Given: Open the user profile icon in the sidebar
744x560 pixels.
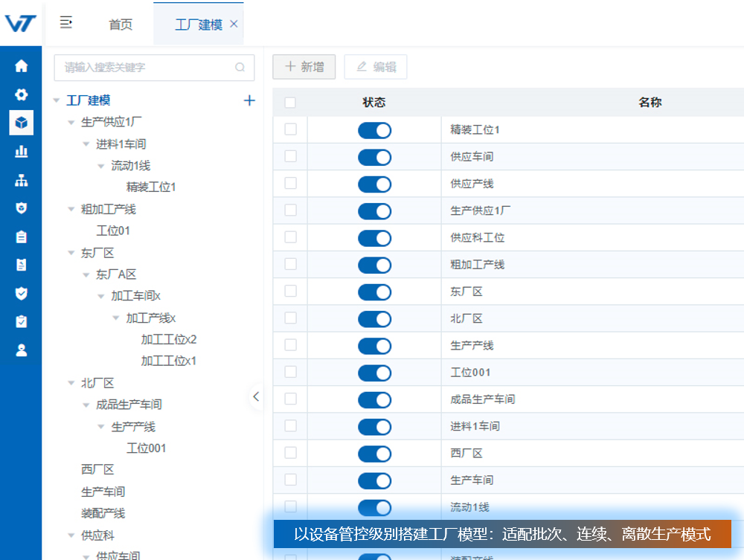Looking at the screenshot, I should click(x=21, y=350).
